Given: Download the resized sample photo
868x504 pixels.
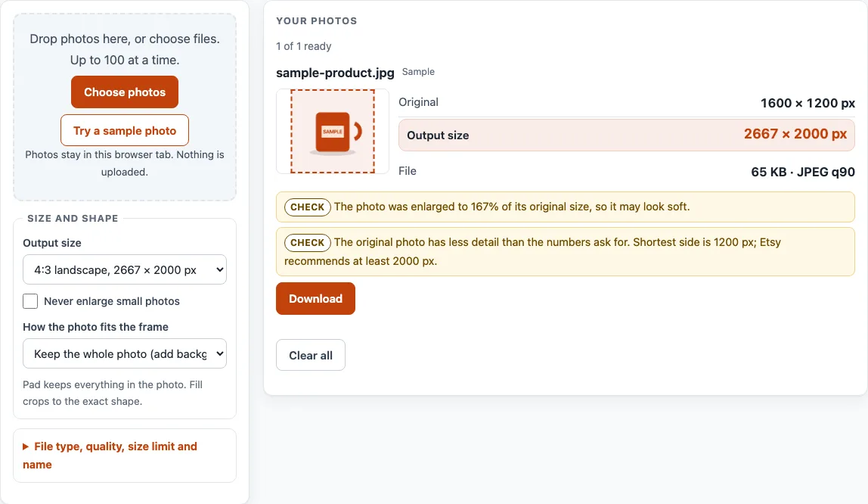Looking at the screenshot, I should tap(315, 298).
